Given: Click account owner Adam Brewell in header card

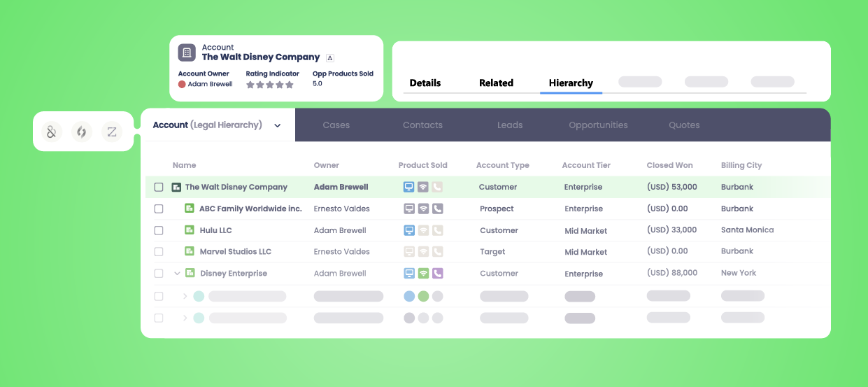Looking at the screenshot, I should tap(210, 84).
